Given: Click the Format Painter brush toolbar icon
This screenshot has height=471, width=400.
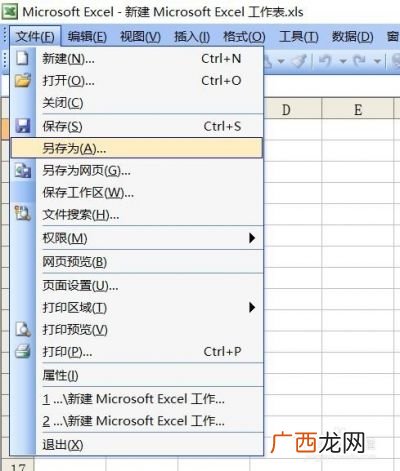Looking at the screenshot, I should (x=299, y=61).
